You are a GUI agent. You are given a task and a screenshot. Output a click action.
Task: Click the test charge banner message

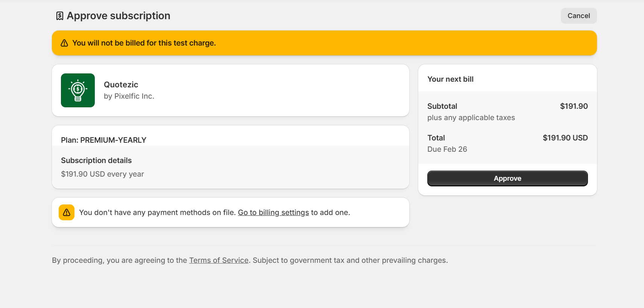coord(144,43)
